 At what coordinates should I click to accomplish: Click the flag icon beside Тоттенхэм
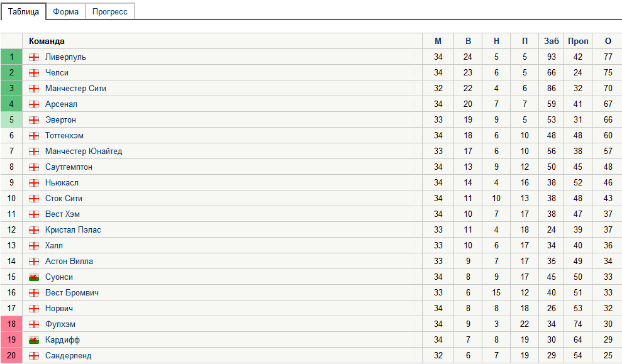point(34,135)
